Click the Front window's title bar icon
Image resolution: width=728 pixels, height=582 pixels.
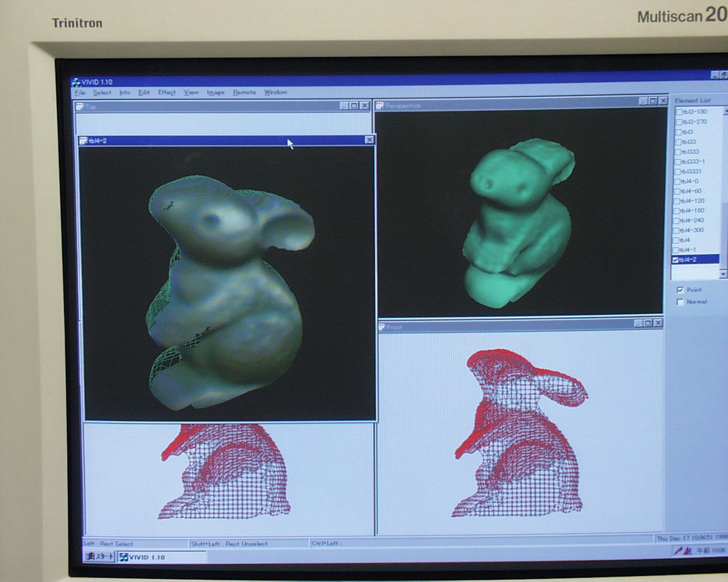tap(382, 327)
